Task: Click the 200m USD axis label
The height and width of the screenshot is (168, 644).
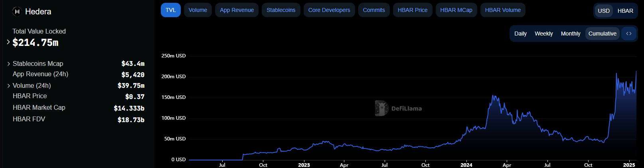Action: tap(174, 77)
